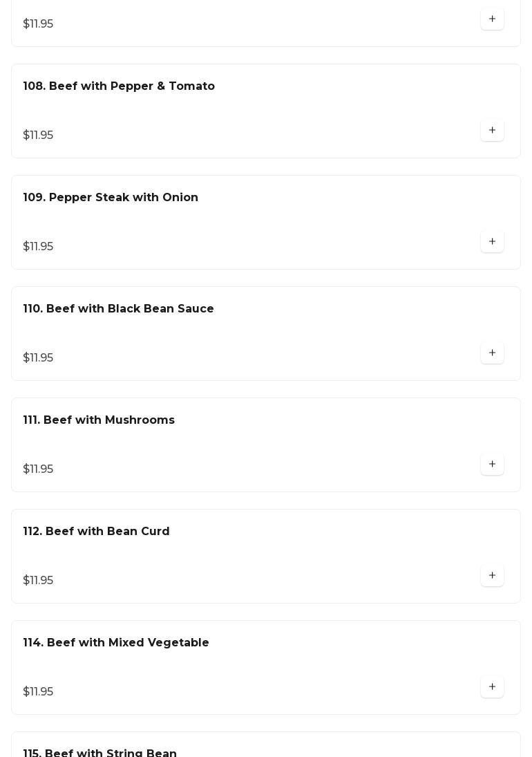Open 110. Beef with Black Bean Sauce details
This screenshot has height=757, width=532.
(x=118, y=309)
